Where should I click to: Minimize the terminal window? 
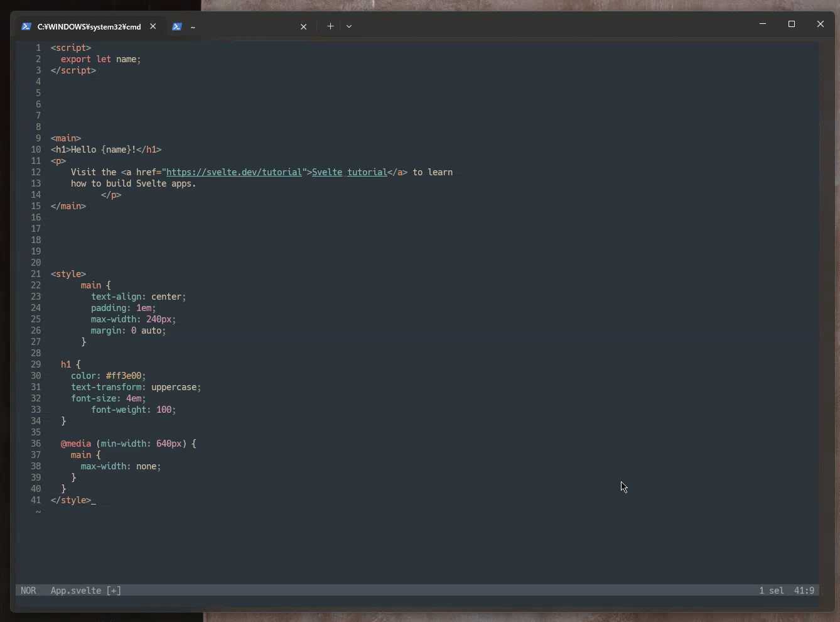(x=763, y=24)
